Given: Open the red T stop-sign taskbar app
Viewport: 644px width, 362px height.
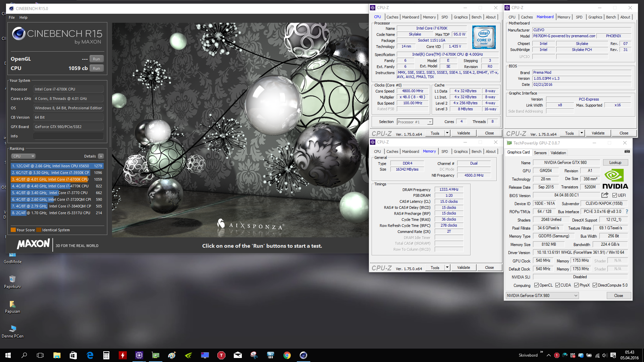Looking at the screenshot, I should [x=221, y=355].
